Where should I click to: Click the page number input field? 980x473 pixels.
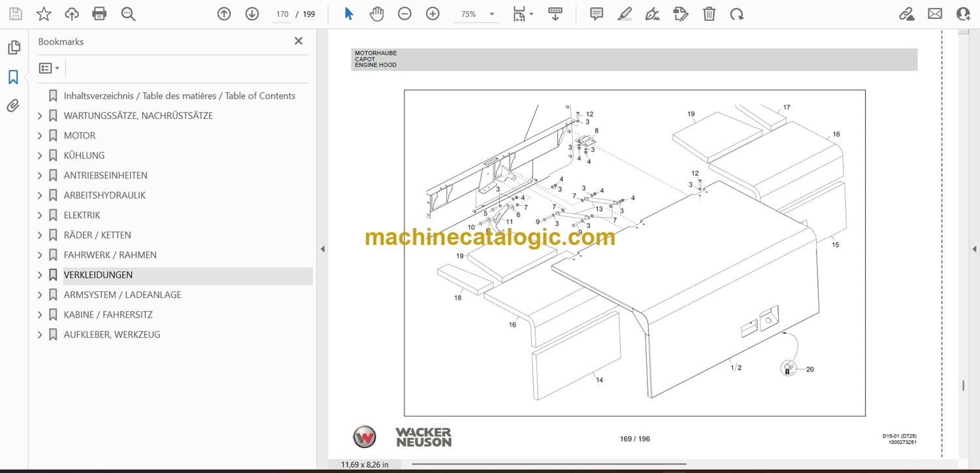coord(282,14)
